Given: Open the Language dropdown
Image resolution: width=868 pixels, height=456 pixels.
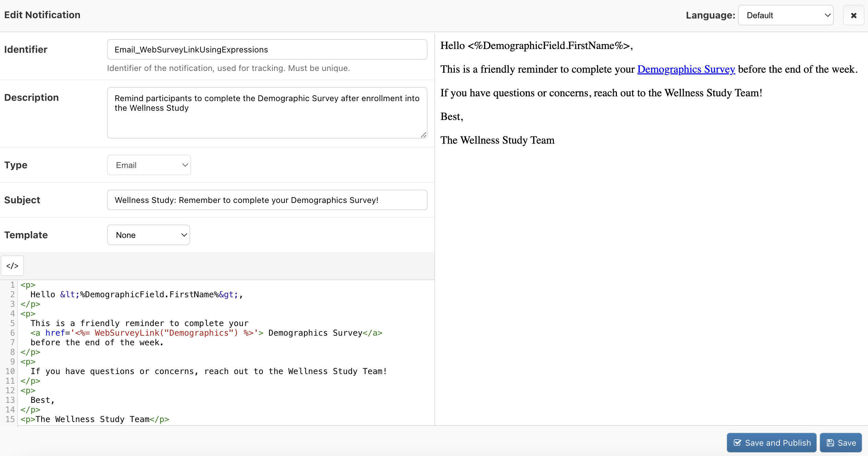Looking at the screenshot, I should click(786, 15).
